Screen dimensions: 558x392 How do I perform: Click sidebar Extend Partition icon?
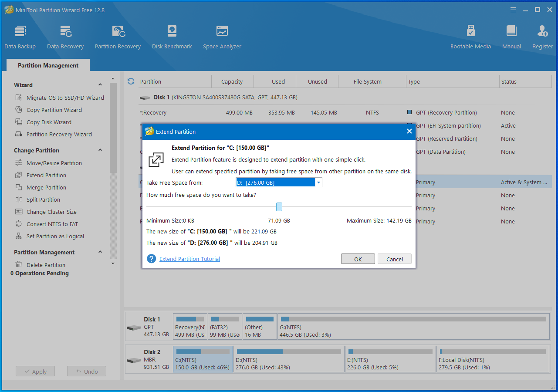click(x=19, y=175)
